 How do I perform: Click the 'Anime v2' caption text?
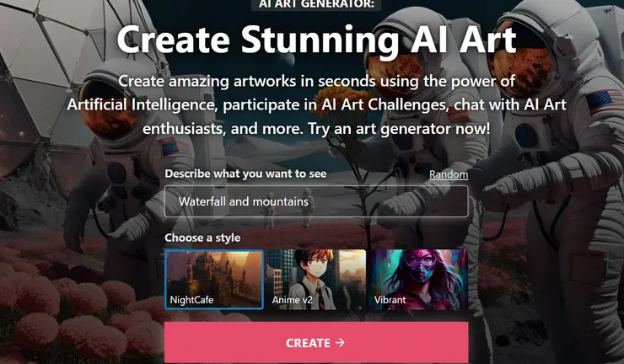(x=292, y=300)
